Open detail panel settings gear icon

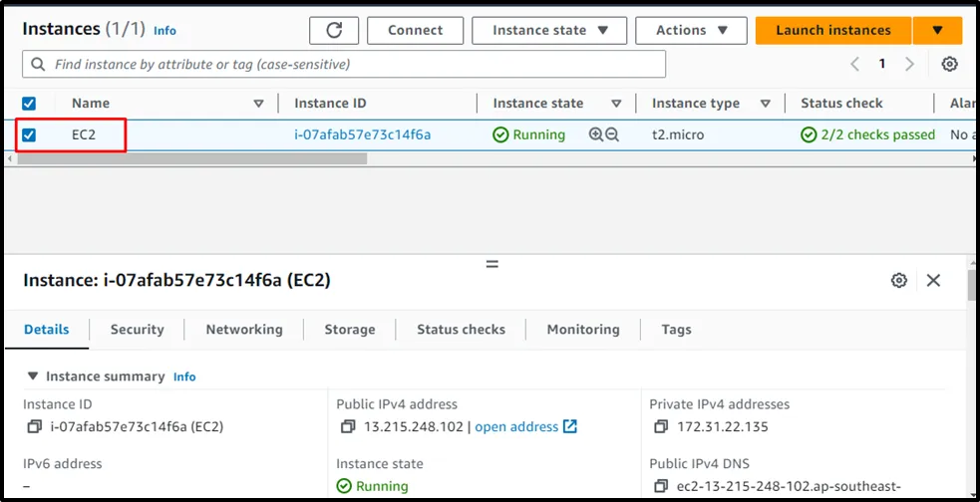(x=898, y=281)
